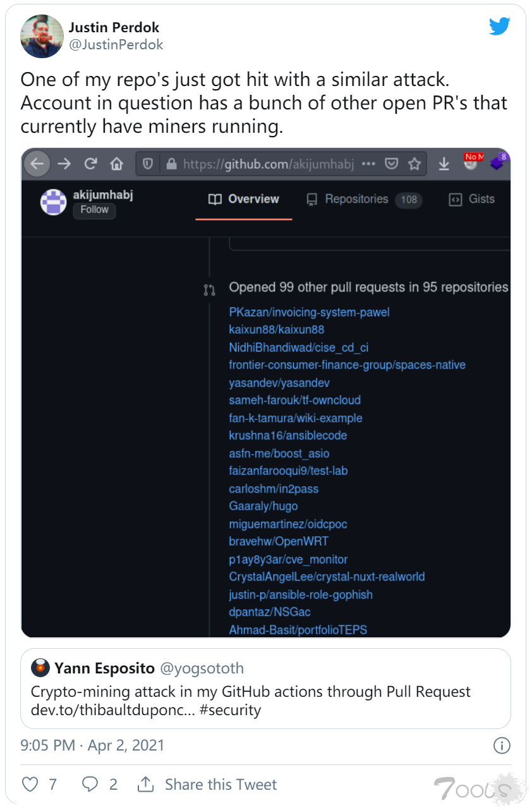Open the page actions ellipsis menu
This screenshot has height=810, width=532.
pos(368,163)
